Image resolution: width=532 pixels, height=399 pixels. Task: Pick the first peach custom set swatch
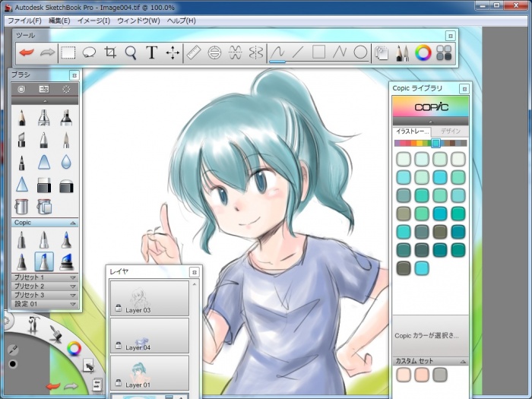pyautogui.click(x=404, y=375)
